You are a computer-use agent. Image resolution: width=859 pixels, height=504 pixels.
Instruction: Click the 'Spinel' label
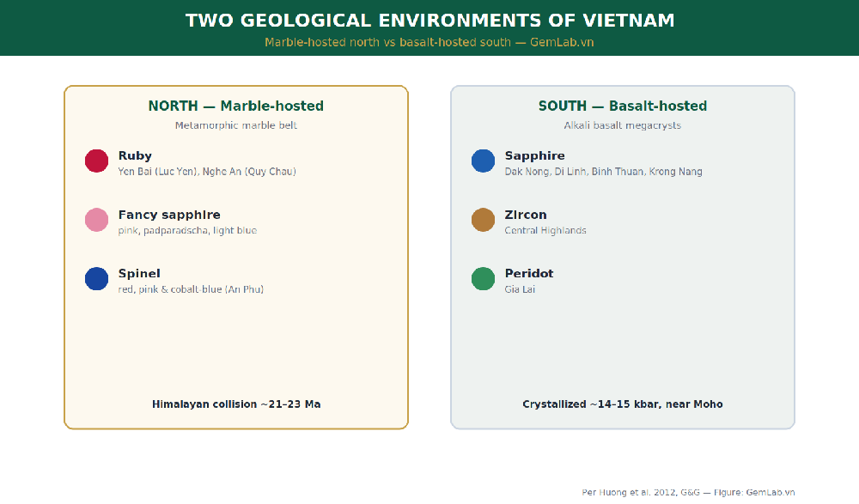tap(140, 273)
